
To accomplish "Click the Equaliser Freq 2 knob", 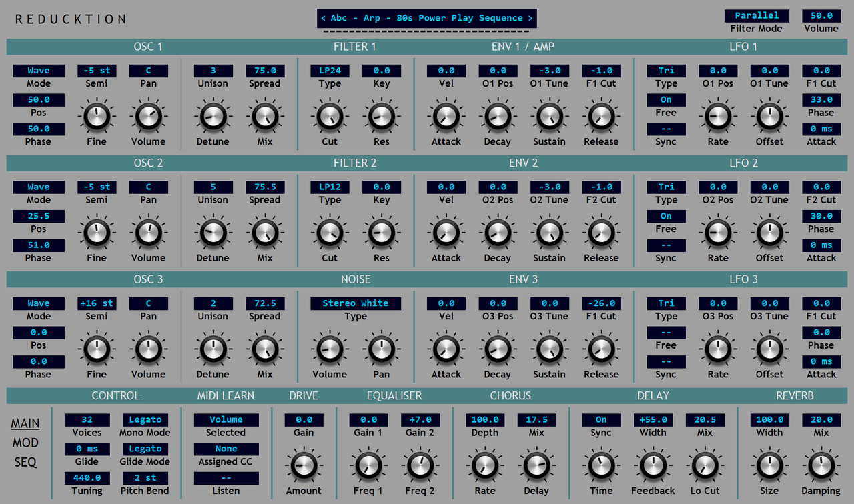I will [x=420, y=465].
